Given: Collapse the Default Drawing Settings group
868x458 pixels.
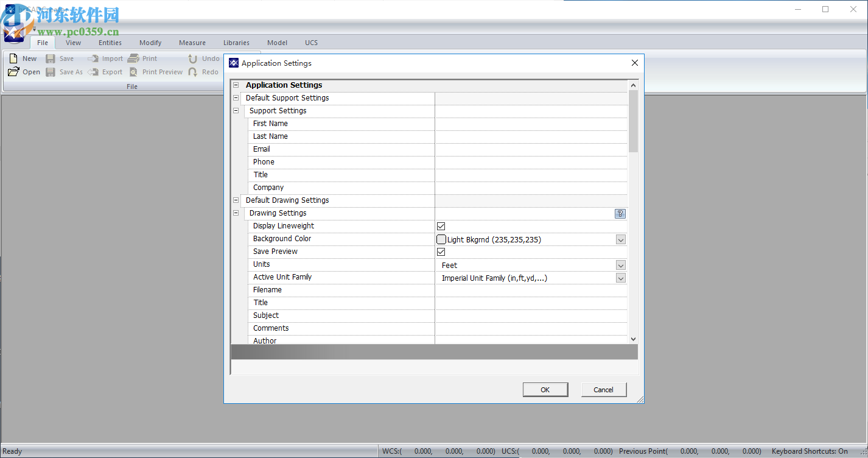Looking at the screenshot, I should (236, 200).
